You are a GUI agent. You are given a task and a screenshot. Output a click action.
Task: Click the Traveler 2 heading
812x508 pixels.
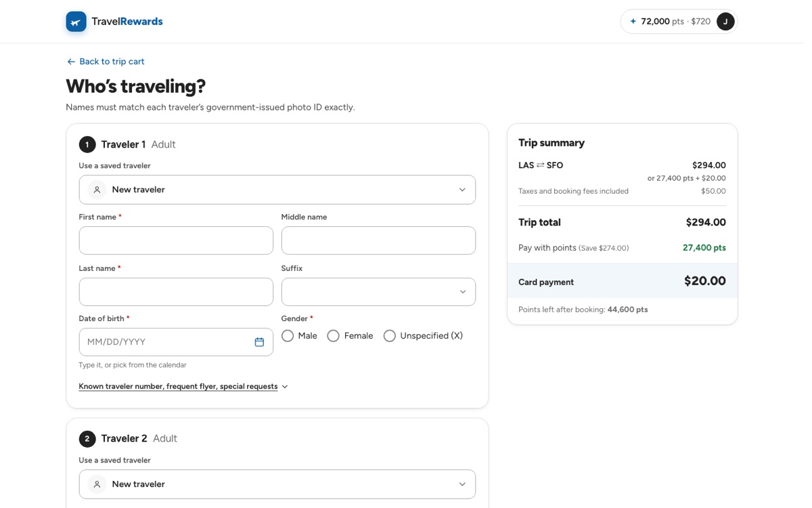[x=125, y=439]
